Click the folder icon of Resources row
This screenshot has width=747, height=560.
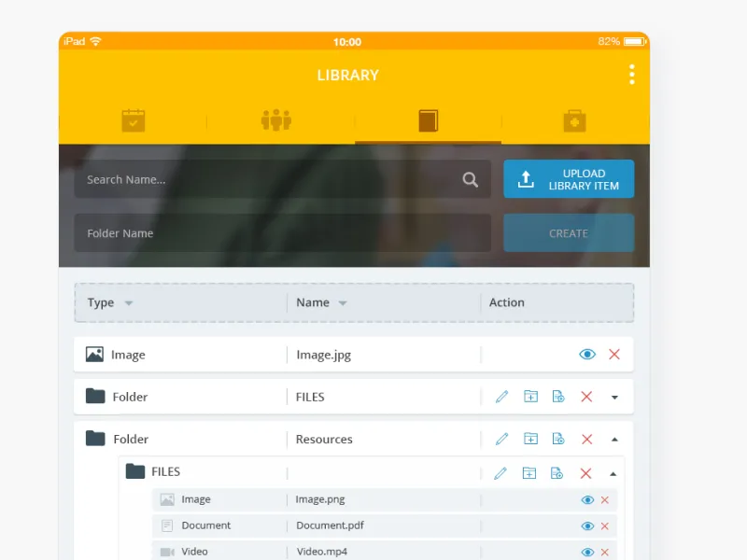pyautogui.click(x=95, y=438)
